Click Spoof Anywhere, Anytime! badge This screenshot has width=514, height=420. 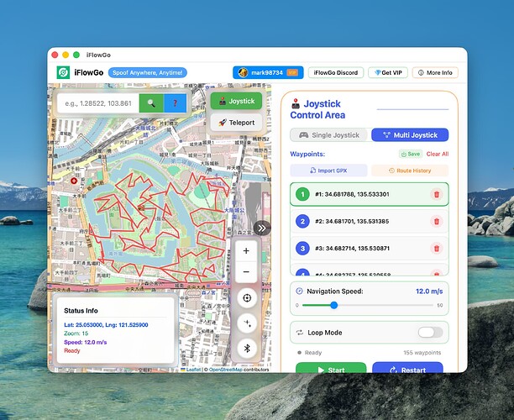148,72
